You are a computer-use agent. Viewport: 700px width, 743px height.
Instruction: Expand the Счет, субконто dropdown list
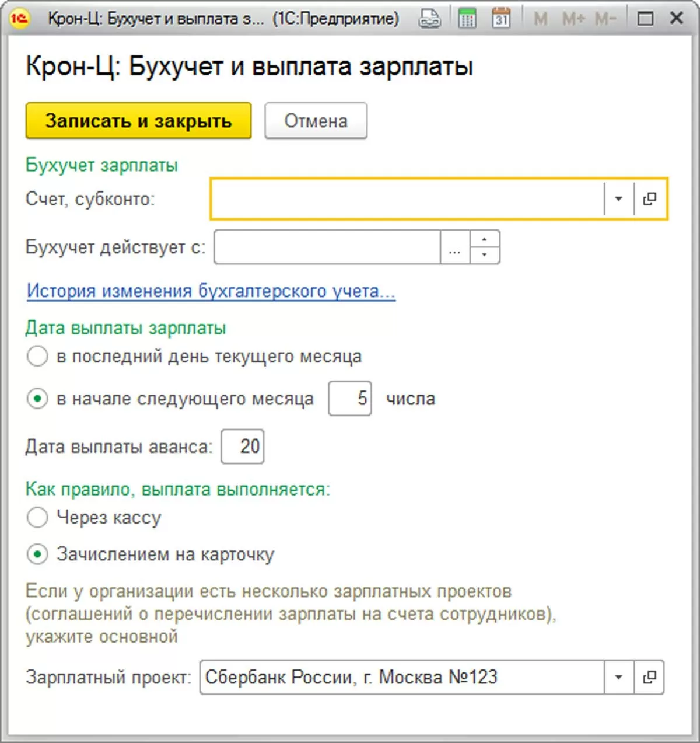coord(618,199)
